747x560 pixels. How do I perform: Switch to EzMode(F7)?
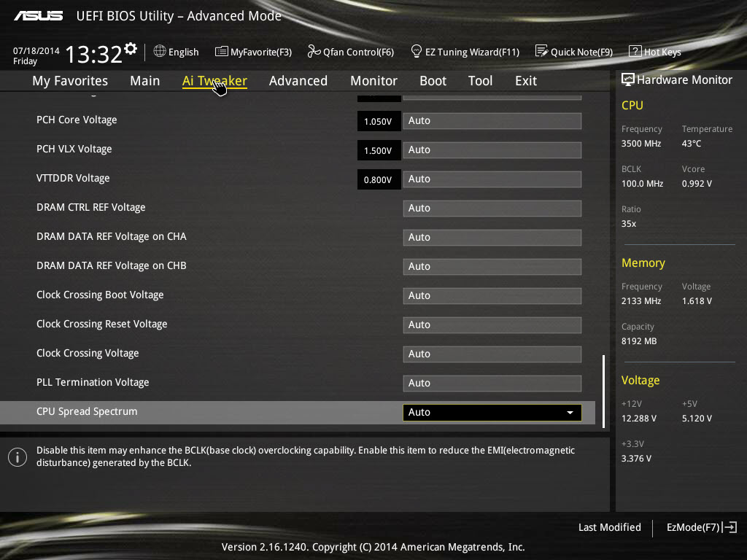(x=693, y=527)
